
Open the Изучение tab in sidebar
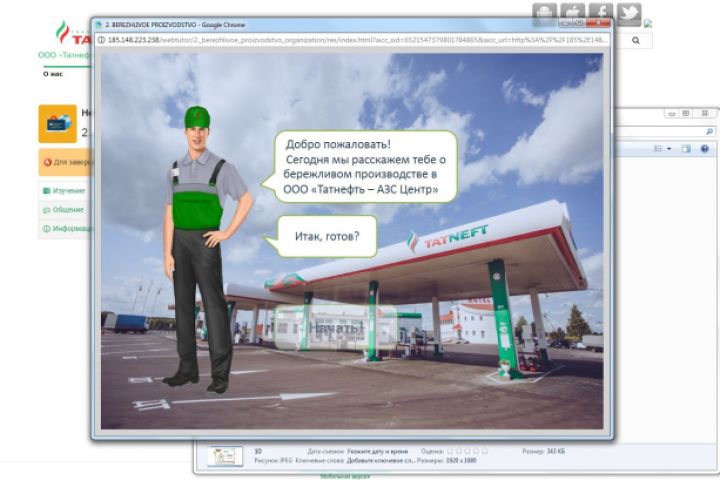tap(64, 191)
